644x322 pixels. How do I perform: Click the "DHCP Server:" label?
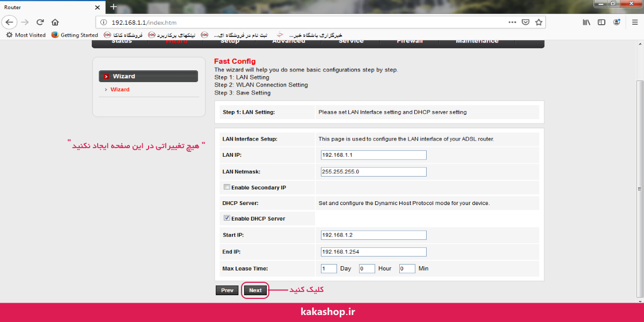tap(240, 203)
